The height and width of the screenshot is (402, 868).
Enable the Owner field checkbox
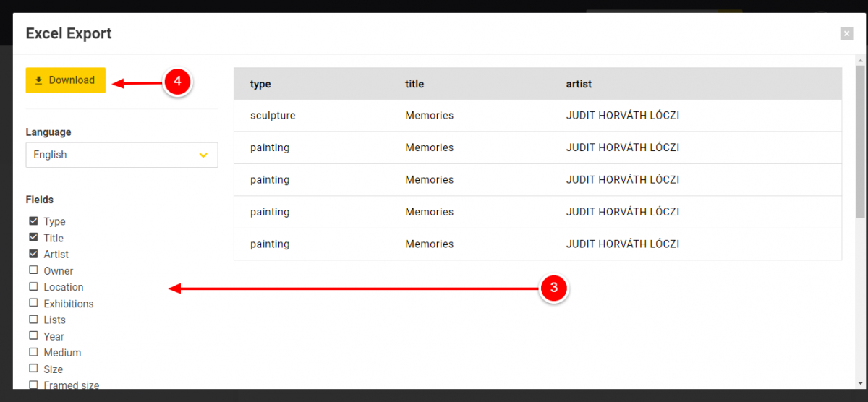33,270
